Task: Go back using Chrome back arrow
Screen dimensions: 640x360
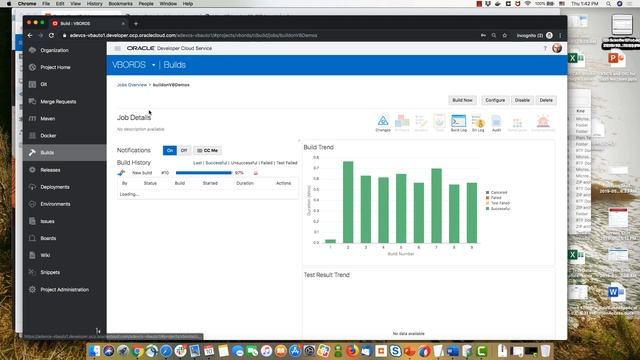Action: pyautogui.click(x=30, y=36)
